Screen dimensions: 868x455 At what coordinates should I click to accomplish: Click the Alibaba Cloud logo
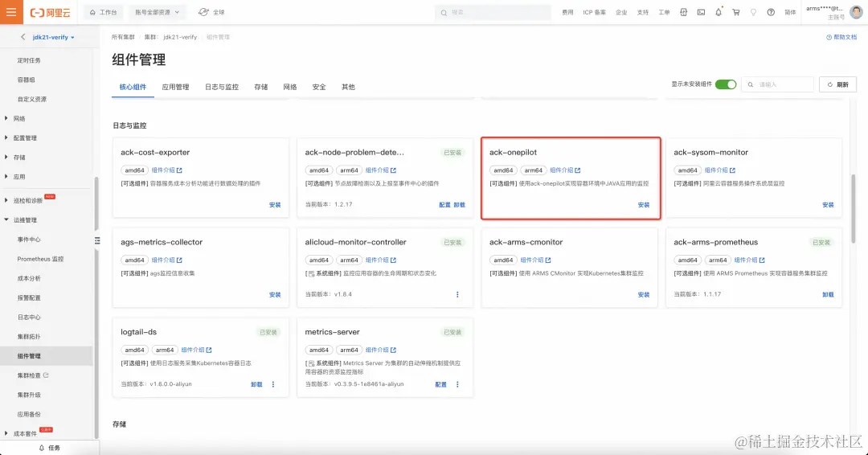[x=50, y=12]
